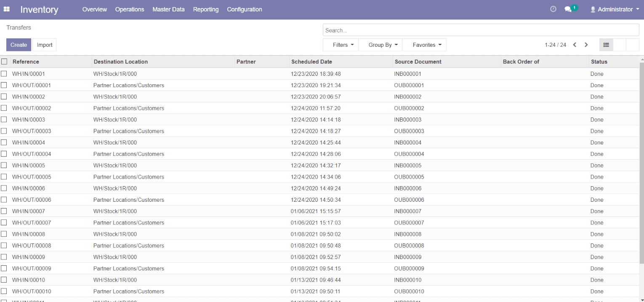Open the apps grid menu icon
This screenshot has height=302, width=644.
[x=7, y=9]
